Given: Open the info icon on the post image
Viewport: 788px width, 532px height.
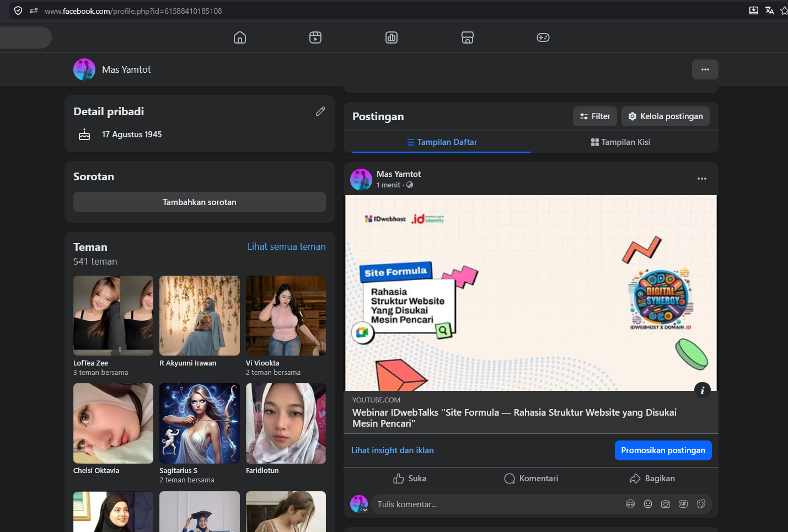Looking at the screenshot, I should (702, 390).
